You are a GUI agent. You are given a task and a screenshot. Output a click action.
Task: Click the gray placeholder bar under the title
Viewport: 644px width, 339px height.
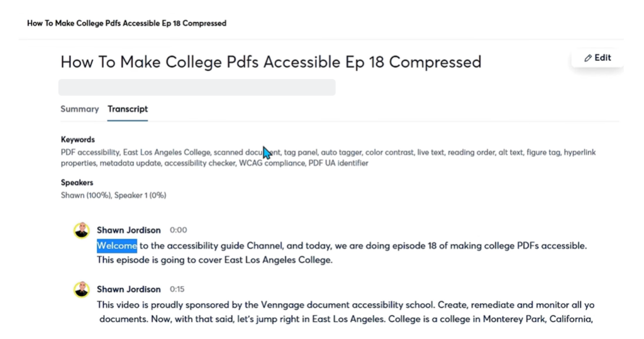pos(197,87)
